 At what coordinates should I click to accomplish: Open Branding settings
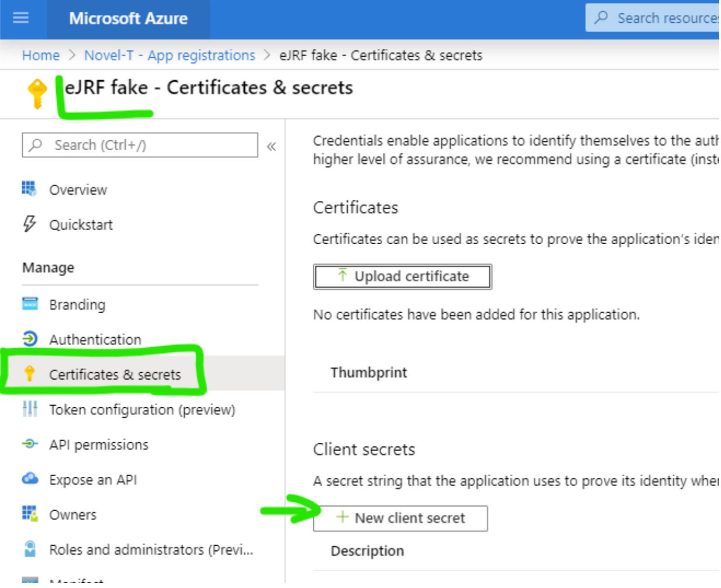77,305
